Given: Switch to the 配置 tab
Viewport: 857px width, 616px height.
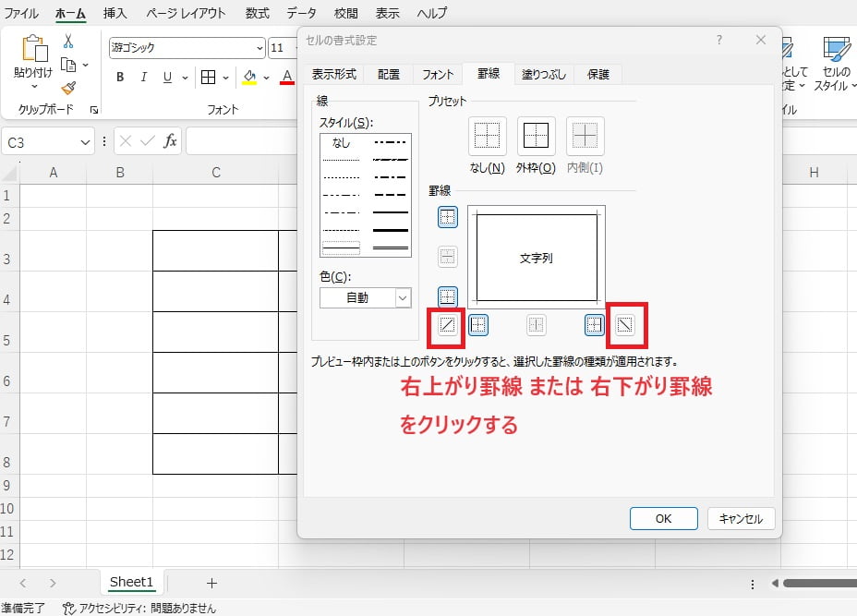Looking at the screenshot, I should [x=389, y=74].
